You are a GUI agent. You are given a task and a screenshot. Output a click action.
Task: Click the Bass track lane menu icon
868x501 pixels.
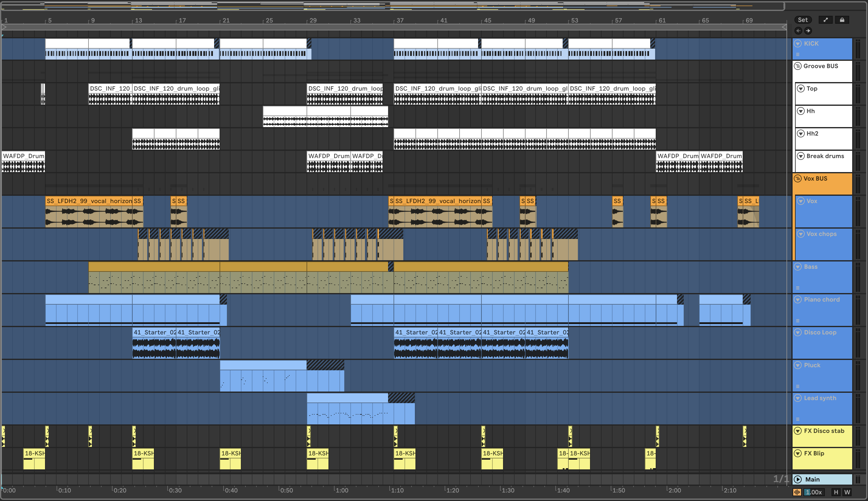(x=798, y=288)
